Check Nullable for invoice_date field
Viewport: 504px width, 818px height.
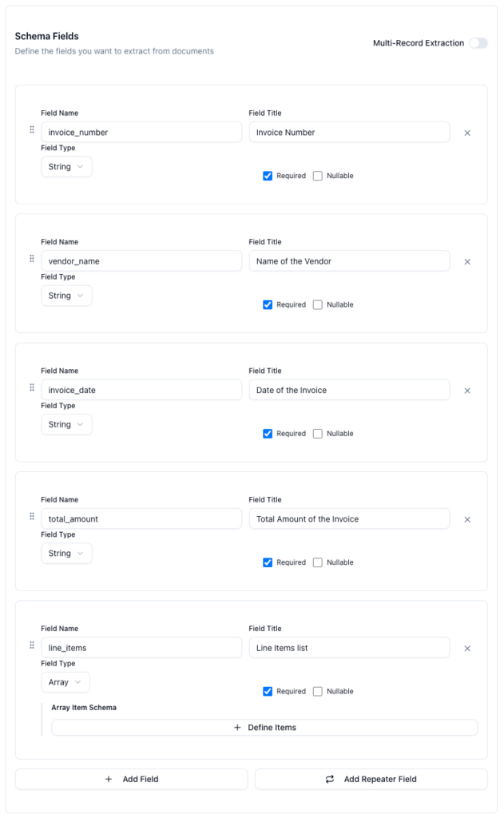pyautogui.click(x=318, y=434)
